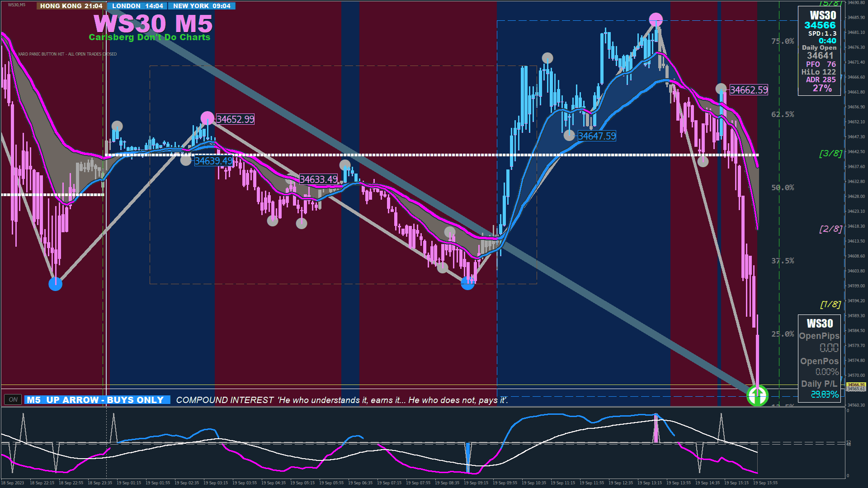The width and height of the screenshot is (868, 488).
Task: Click the HONG KONG 21:04 session label
Action: [71, 6]
